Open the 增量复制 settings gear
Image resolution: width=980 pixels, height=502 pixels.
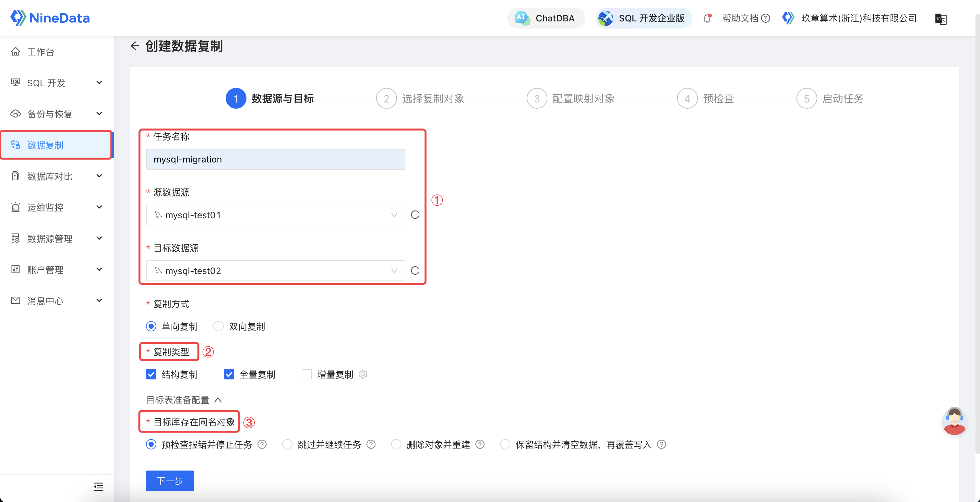(363, 375)
